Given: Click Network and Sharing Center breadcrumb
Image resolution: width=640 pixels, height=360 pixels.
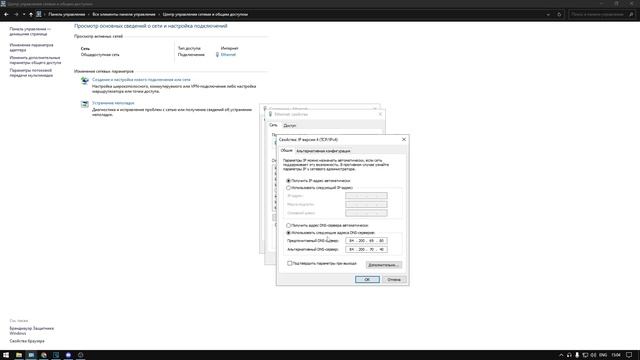Looking at the screenshot, I should click(x=205, y=14).
